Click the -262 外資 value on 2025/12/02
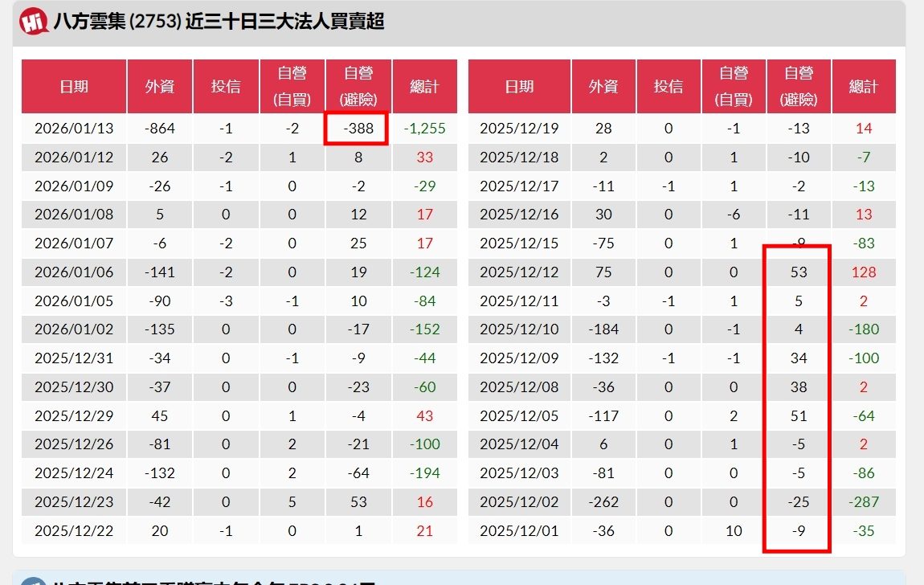 [603, 502]
